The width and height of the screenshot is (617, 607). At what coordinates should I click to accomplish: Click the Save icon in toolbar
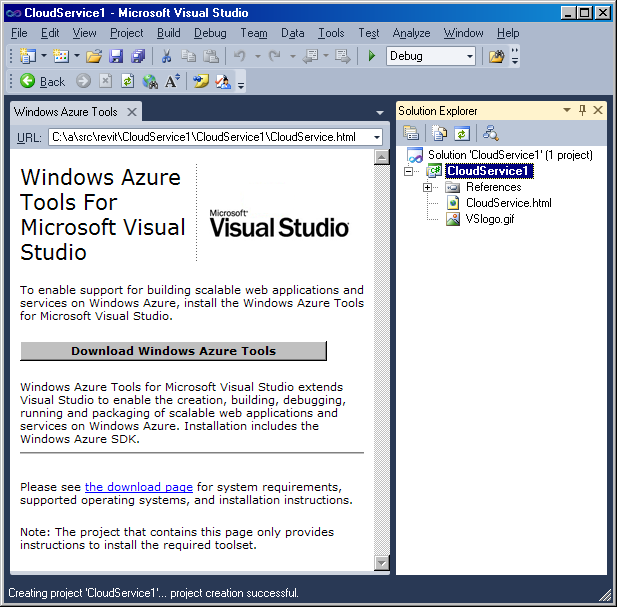pos(116,56)
